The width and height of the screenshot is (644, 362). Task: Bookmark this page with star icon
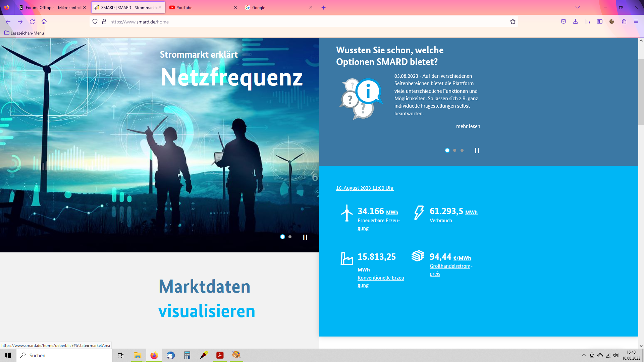513,22
